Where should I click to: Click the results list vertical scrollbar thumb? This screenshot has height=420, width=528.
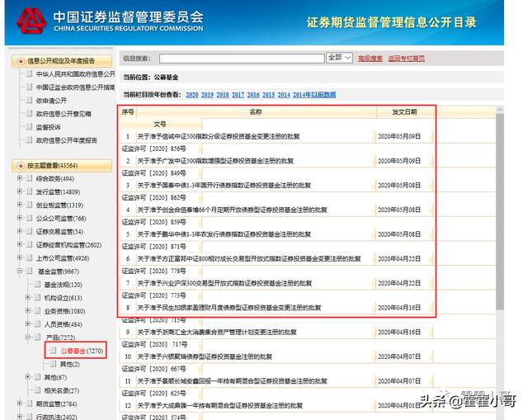(500, 211)
